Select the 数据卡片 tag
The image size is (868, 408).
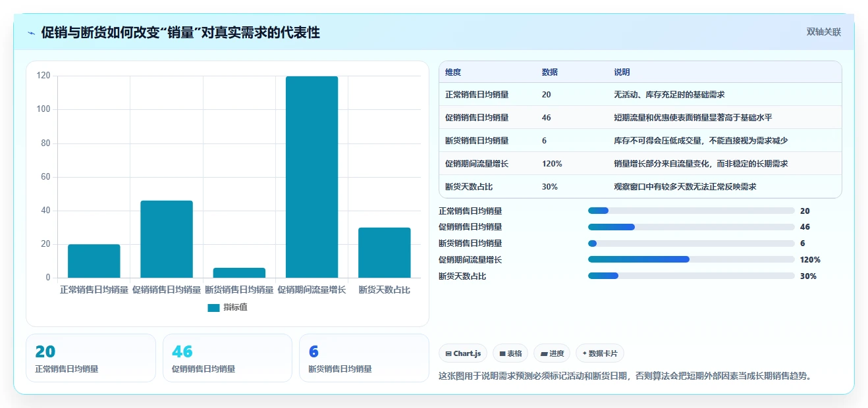pos(599,353)
